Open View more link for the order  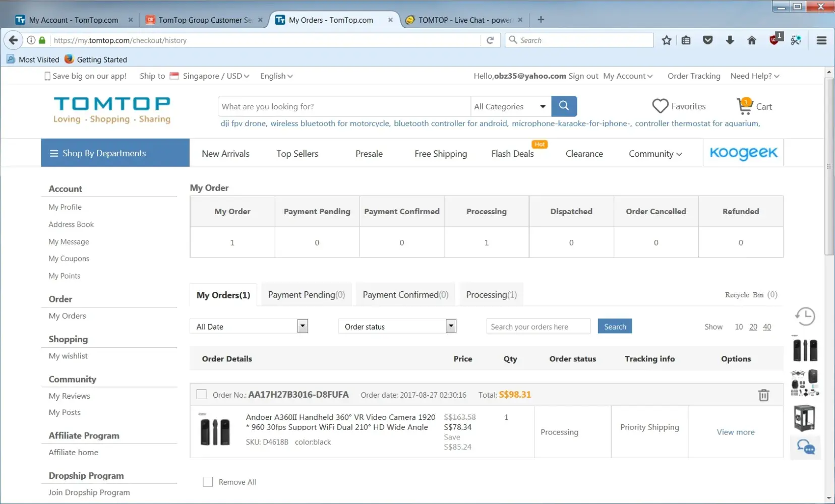pos(736,432)
